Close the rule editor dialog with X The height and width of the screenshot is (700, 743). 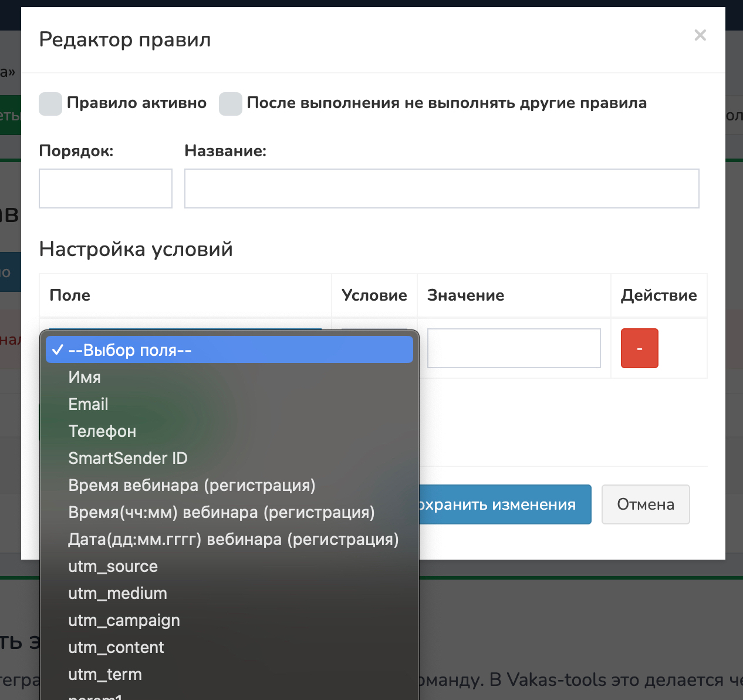[700, 35]
